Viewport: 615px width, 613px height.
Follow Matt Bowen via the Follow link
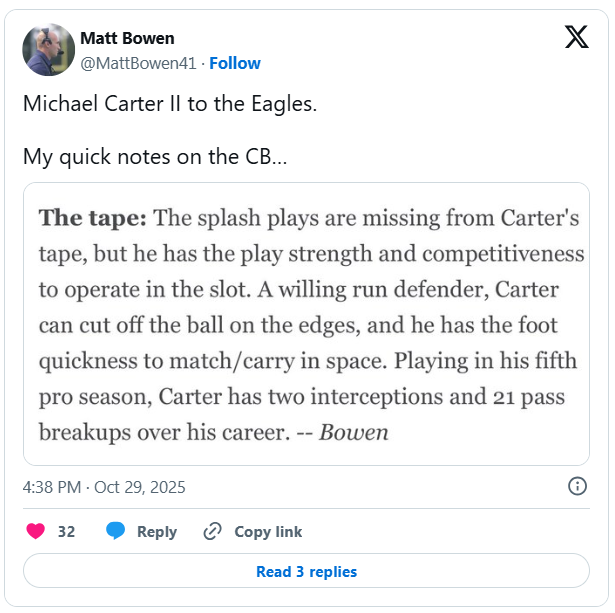pos(235,63)
